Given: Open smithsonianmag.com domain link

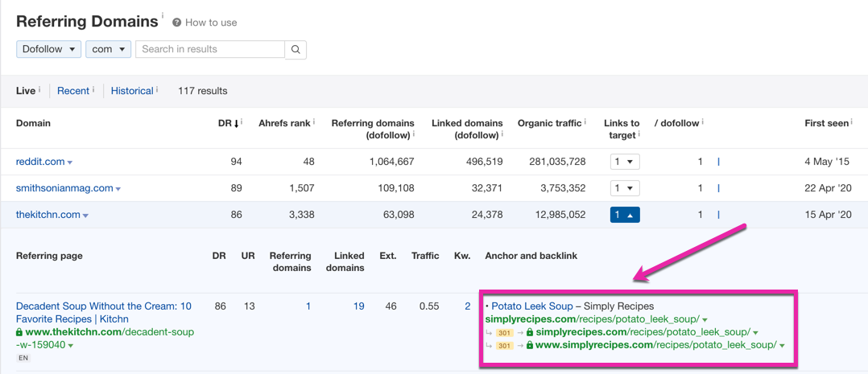Looking at the screenshot, I should [64, 188].
